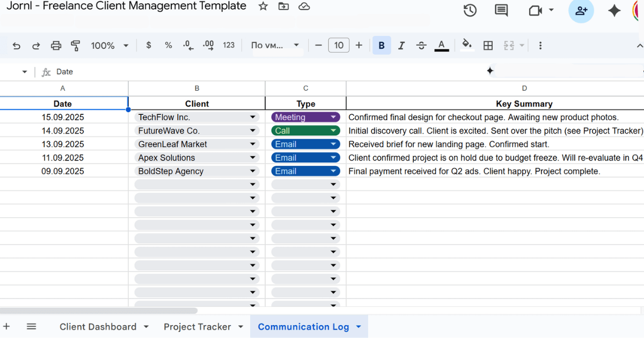Image resolution: width=644 pixels, height=338 pixels.
Task: Expand TechFlow Inc. client dropdown
Action: pos(252,117)
